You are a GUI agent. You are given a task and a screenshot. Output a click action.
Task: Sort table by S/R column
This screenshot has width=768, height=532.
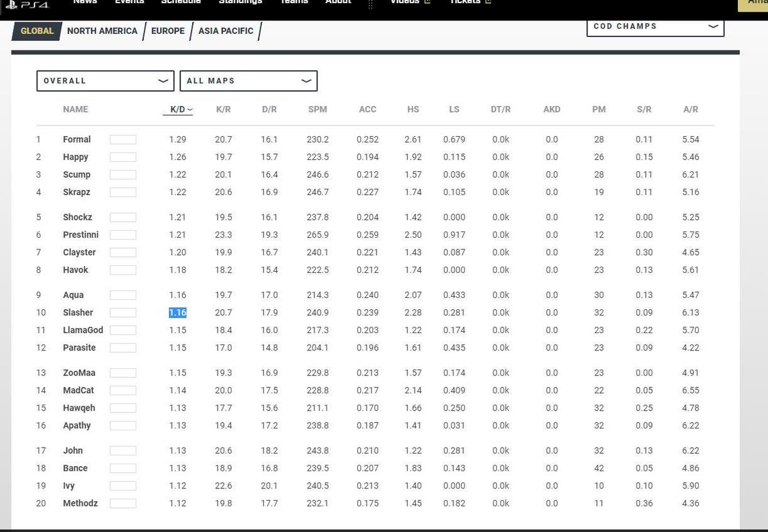coord(644,109)
